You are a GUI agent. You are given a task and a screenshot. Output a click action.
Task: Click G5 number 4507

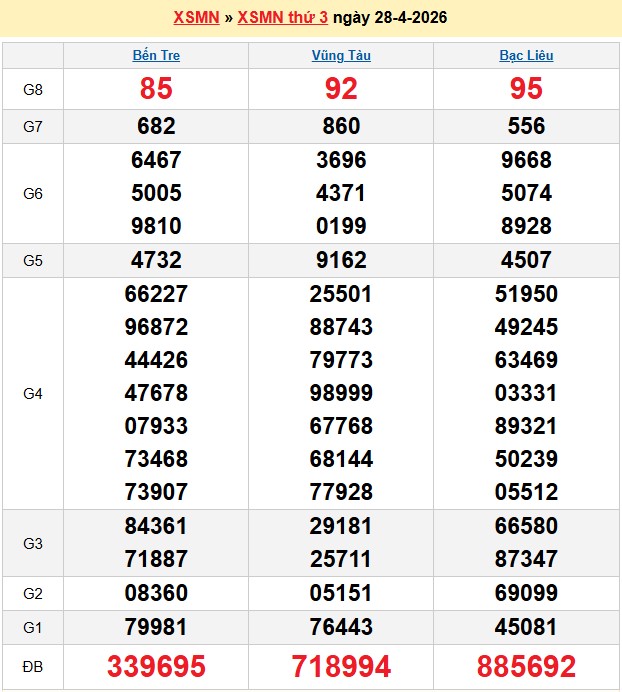[526, 260]
